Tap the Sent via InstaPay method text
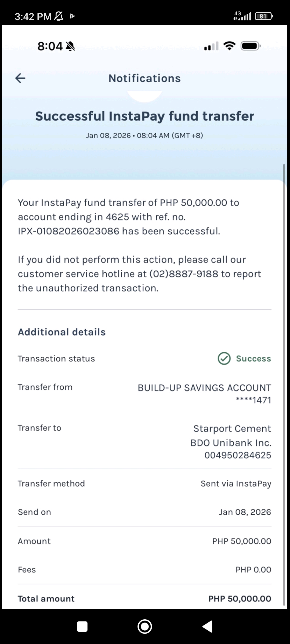Viewport: 290px width, 644px height. pos(236,484)
